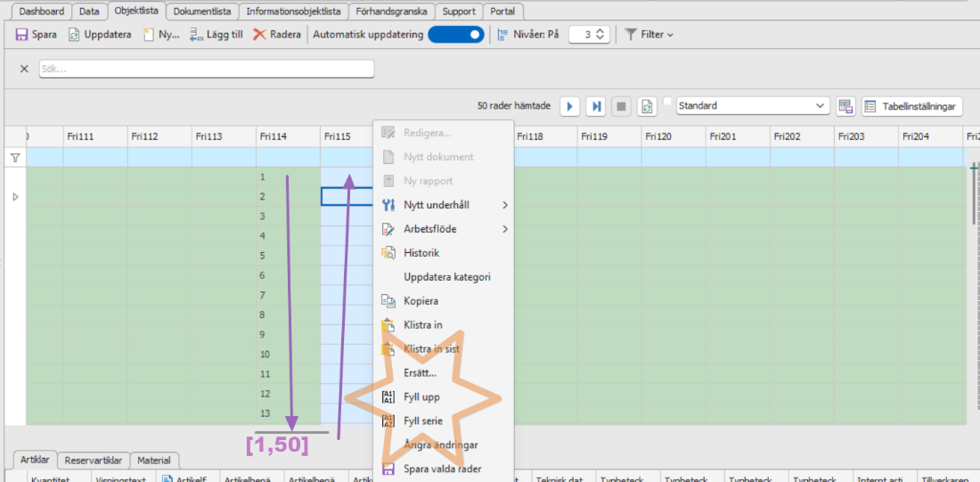Open the Filter dropdown arrow
The height and width of the screenshot is (482, 980).
[670, 35]
